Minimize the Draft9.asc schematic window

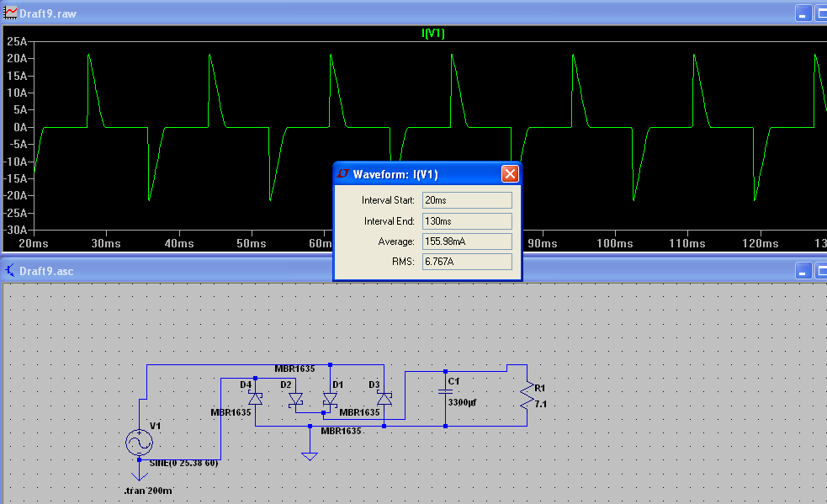(803, 271)
